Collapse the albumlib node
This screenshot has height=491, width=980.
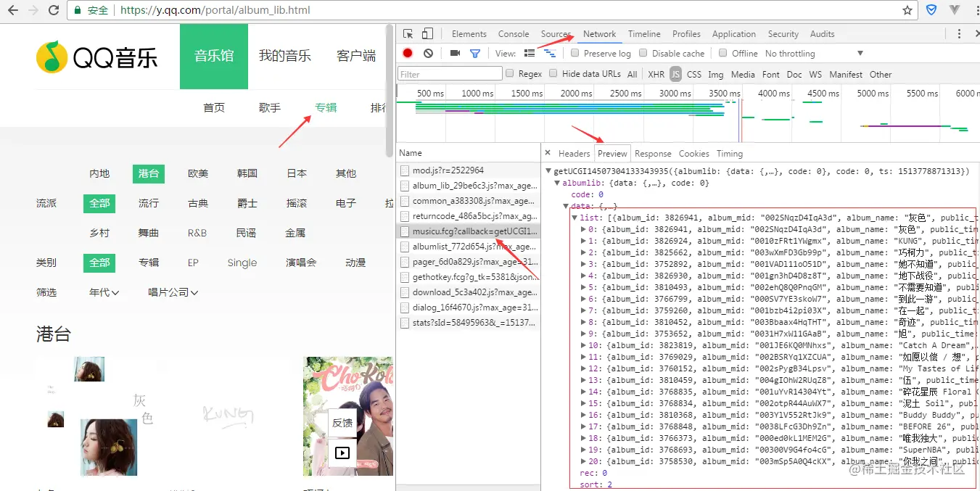click(558, 183)
